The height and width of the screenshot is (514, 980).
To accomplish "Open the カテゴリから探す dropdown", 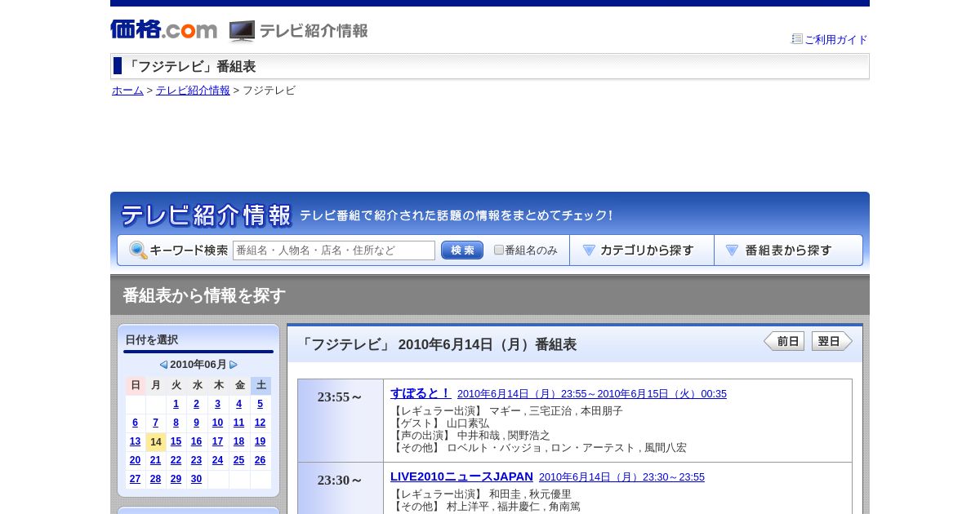I will [x=642, y=250].
